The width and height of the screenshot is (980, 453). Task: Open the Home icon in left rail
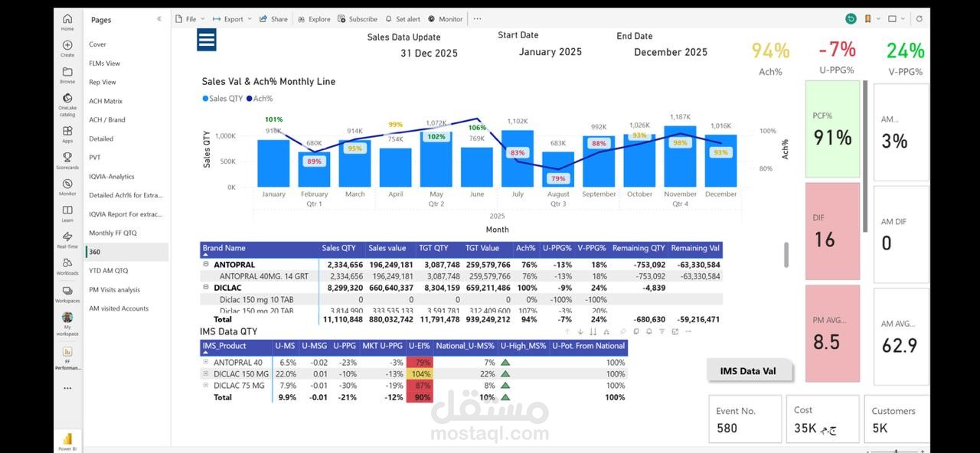tap(67, 19)
